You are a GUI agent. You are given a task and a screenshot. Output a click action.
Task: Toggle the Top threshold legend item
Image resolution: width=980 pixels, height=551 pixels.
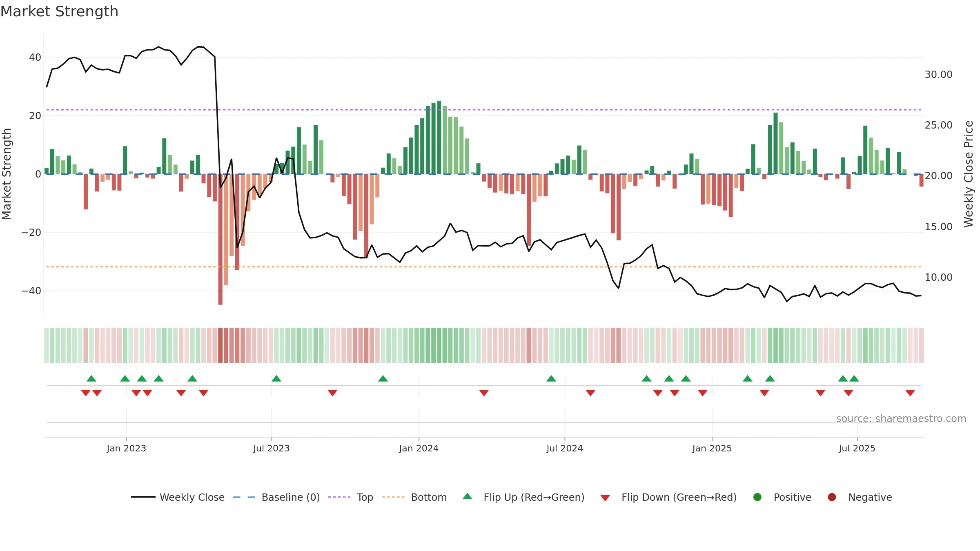pos(351,497)
